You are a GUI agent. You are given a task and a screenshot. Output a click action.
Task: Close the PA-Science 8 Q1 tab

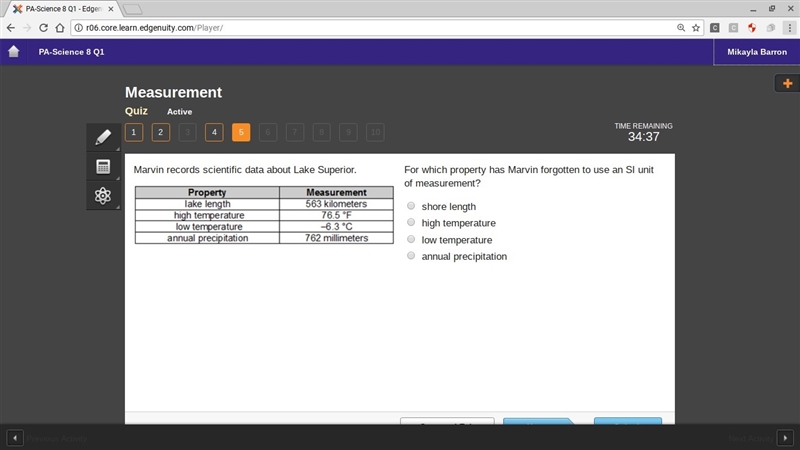(x=111, y=9)
